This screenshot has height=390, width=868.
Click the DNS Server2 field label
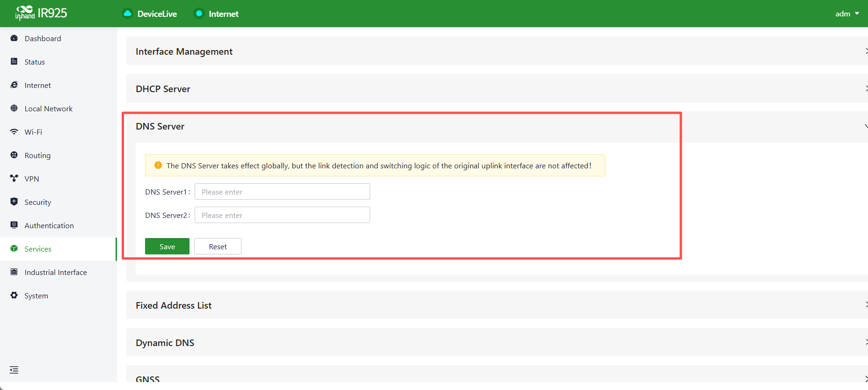tap(167, 215)
